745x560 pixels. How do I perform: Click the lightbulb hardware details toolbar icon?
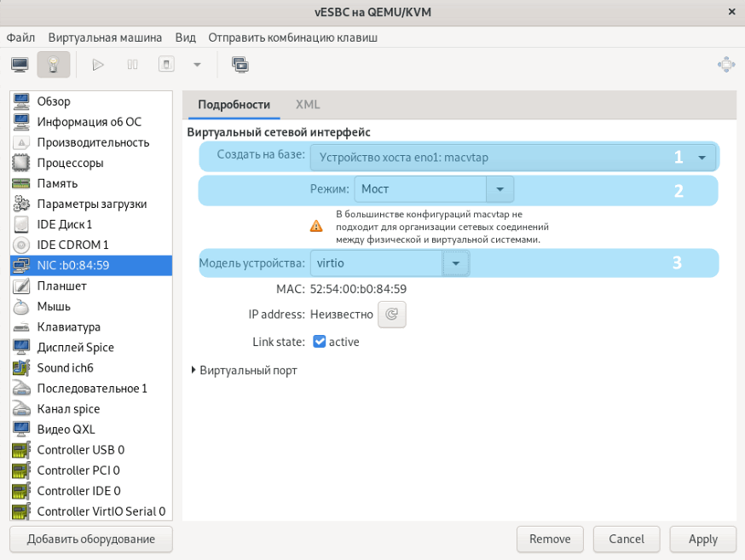coord(53,64)
